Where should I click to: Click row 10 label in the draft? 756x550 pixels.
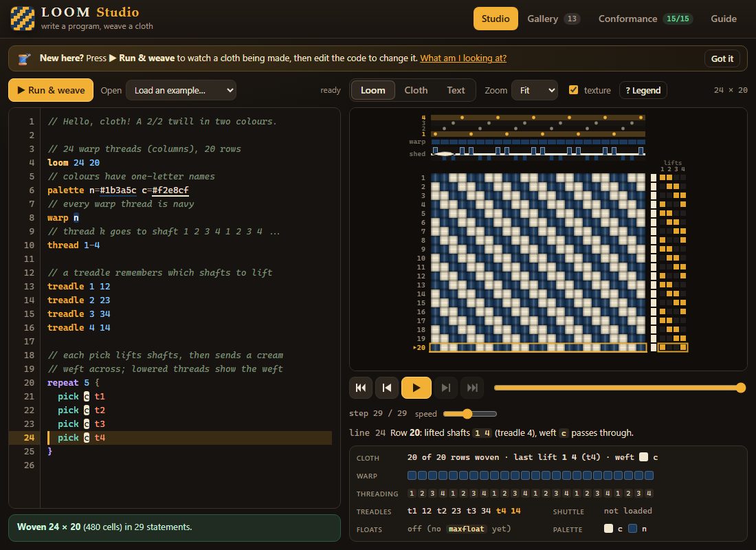(421, 258)
